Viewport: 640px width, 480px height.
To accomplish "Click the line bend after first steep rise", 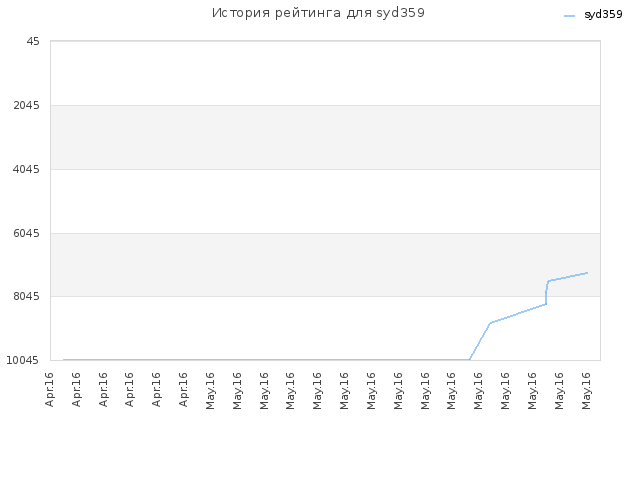I will coord(490,323).
